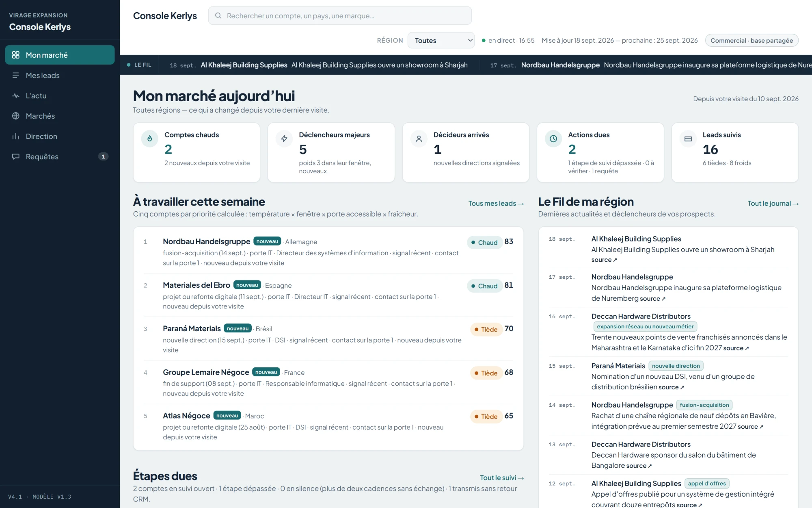Image resolution: width=812 pixels, height=508 pixels.
Task: Click the Mon marché grid icon
Action: click(16, 55)
